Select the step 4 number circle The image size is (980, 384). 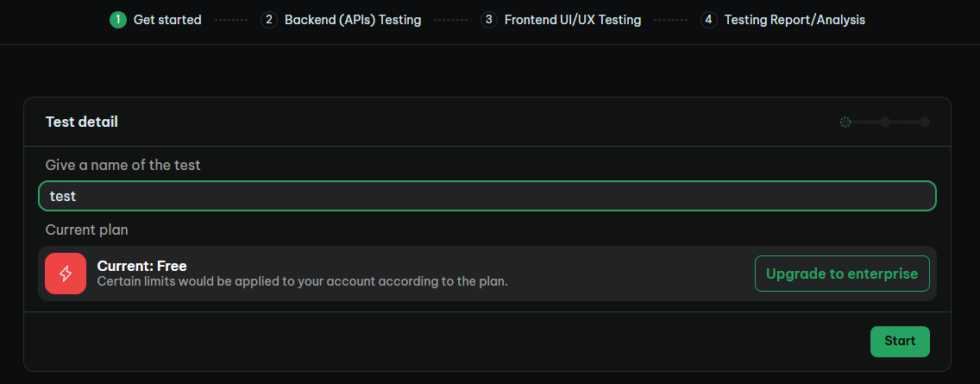point(709,20)
